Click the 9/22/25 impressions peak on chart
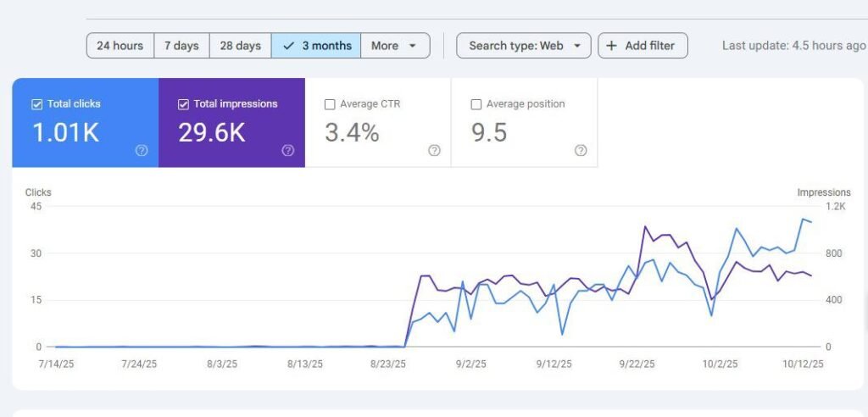This screenshot has width=868, height=417. (x=645, y=227)
